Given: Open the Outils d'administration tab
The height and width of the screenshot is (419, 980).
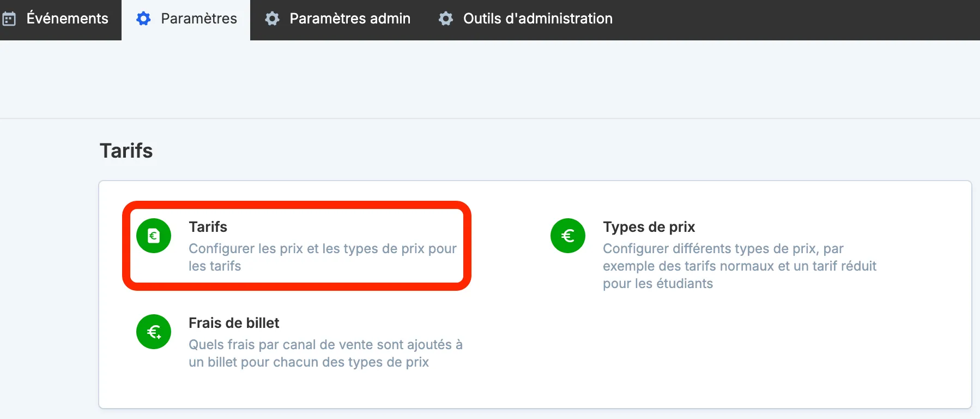Looking at the screenshot, I should coord(525,19).
